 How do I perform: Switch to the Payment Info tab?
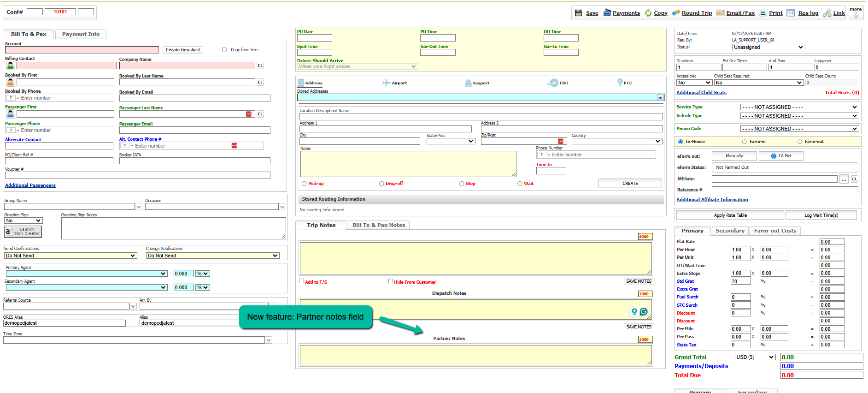(x=81, y=34)
